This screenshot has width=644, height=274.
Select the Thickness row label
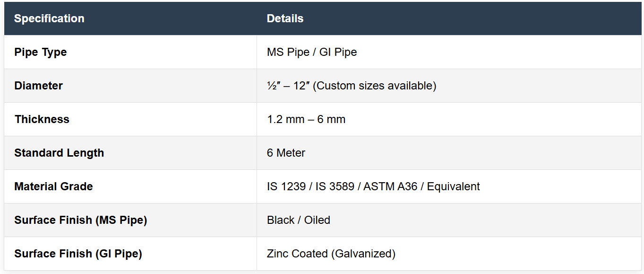(42, 119)
